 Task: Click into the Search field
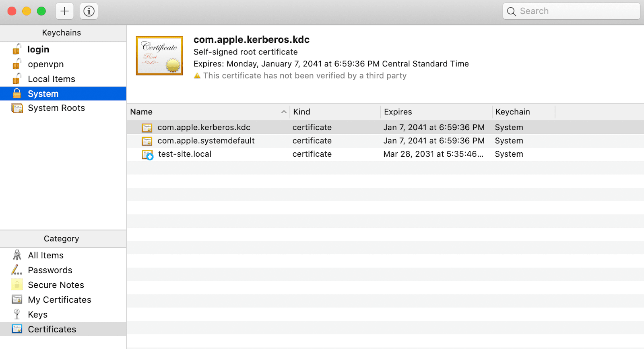pyautogui.click(x=576, y=11)
